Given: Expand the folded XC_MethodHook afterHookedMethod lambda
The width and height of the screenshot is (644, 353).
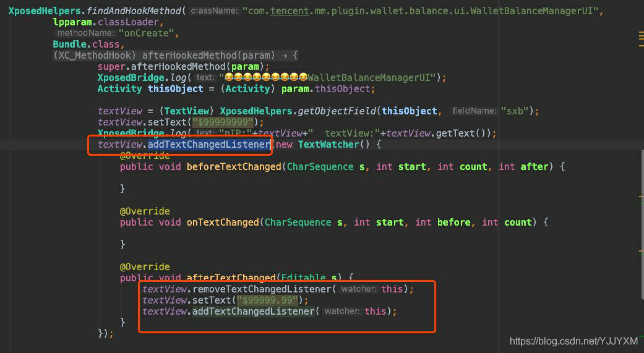Looking at the screenshot, I should point(175,56).
